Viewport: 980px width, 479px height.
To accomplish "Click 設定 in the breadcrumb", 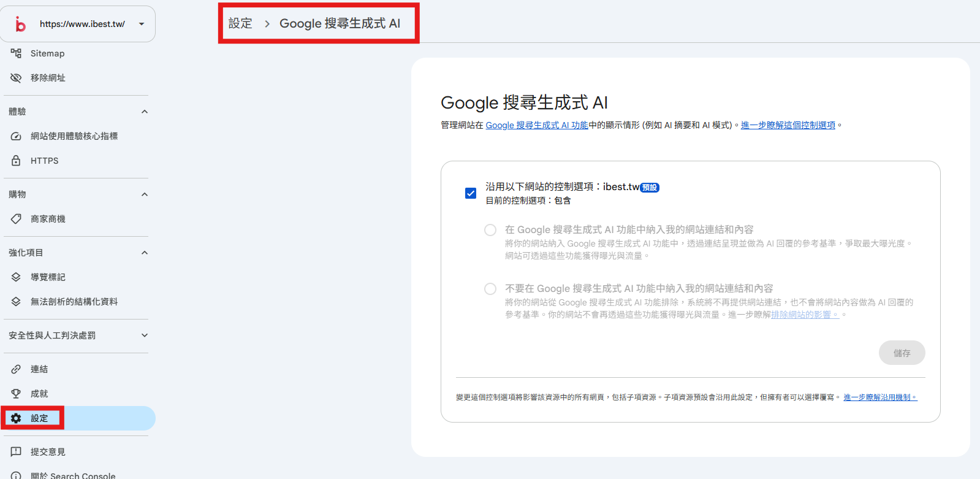I will click(x=240, y=23).
